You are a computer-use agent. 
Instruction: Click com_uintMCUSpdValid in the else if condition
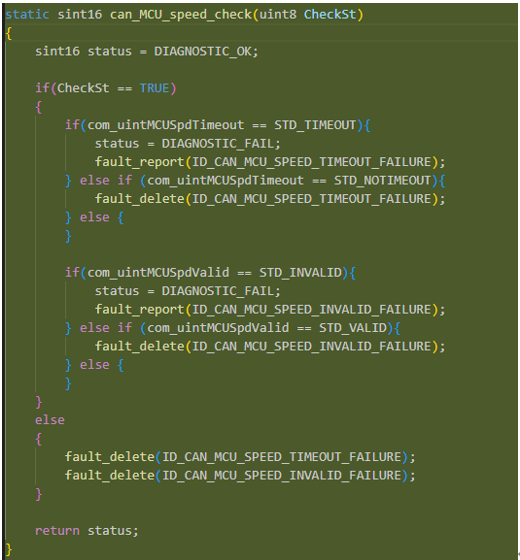point(218,328)
